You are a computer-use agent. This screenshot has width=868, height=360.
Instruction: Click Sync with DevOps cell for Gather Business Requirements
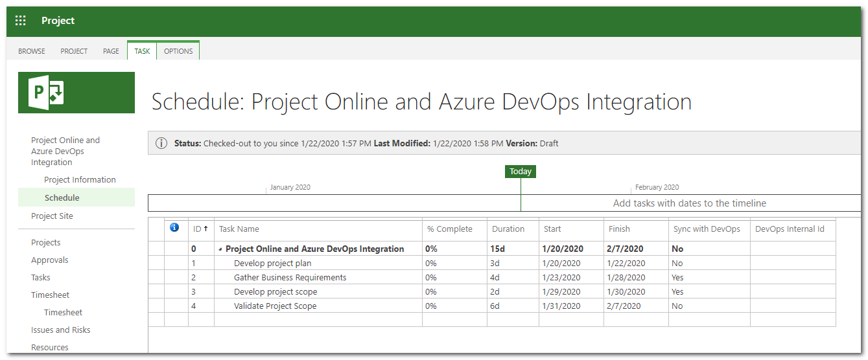click(709, 278)
